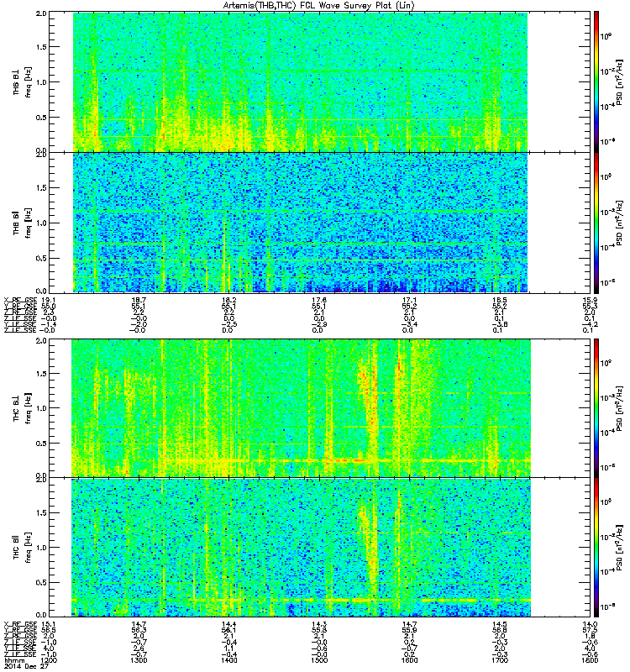Click the THC B-perpendicular spectrogram panel
Image resolution: width=630 pixels, height=672 pixels.
pyautogui.click(x=320, y=408)
